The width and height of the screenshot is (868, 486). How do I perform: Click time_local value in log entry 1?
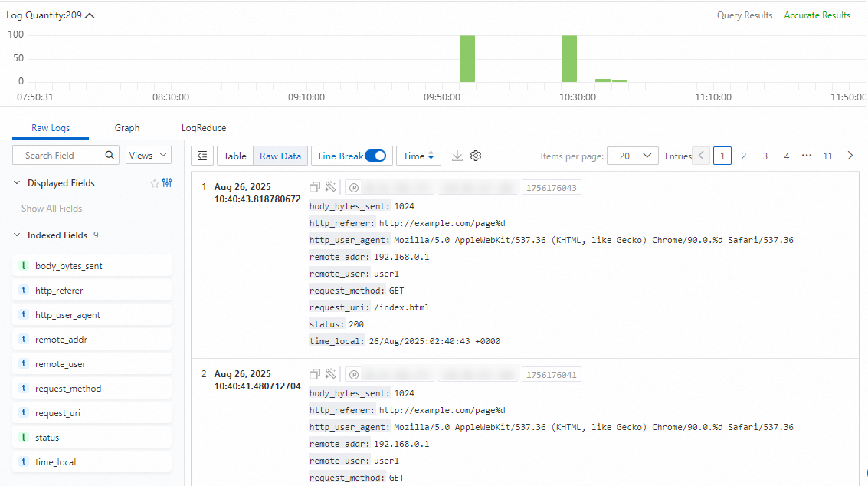tap(434, 341)
